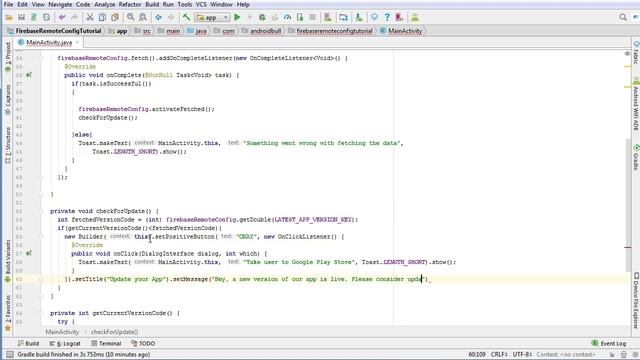This screenshot has width=640, height=360.
Task: Click the Attach debugger to process icon
Action: tap(300, 18)
